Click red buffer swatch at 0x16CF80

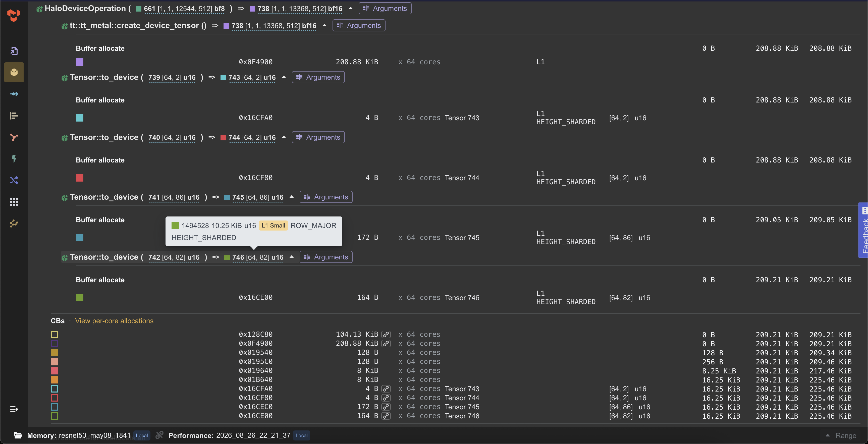coord(80,178)
